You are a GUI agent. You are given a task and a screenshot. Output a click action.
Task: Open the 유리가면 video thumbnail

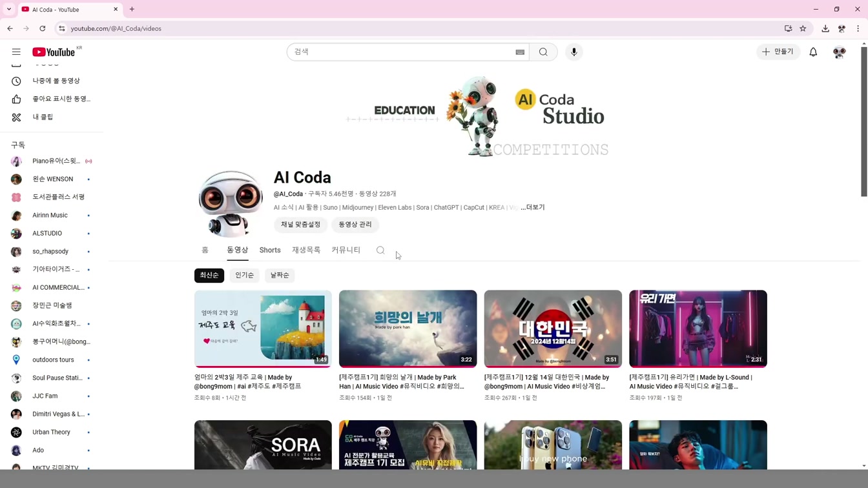tap(698, 329)
